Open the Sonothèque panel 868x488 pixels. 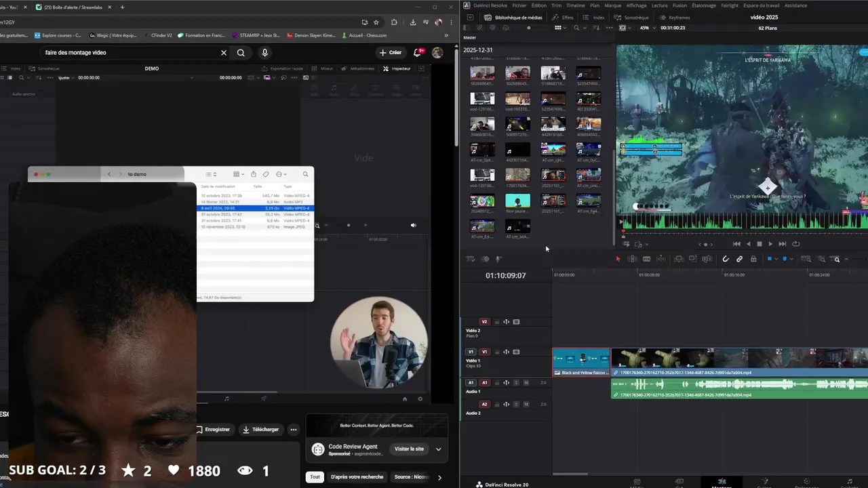click(x=631, y=18)
